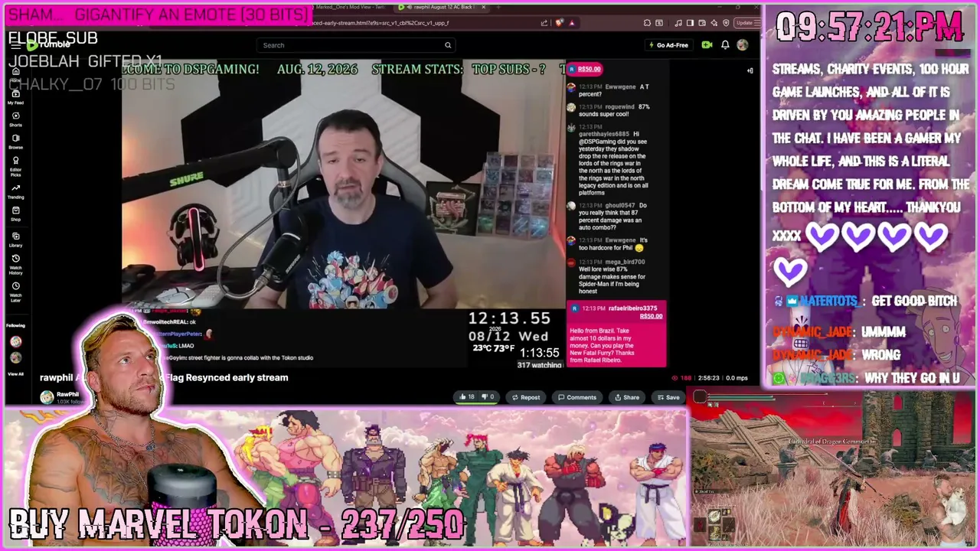Click the Brave Rewards triangle icon

[x=571, y=23]
